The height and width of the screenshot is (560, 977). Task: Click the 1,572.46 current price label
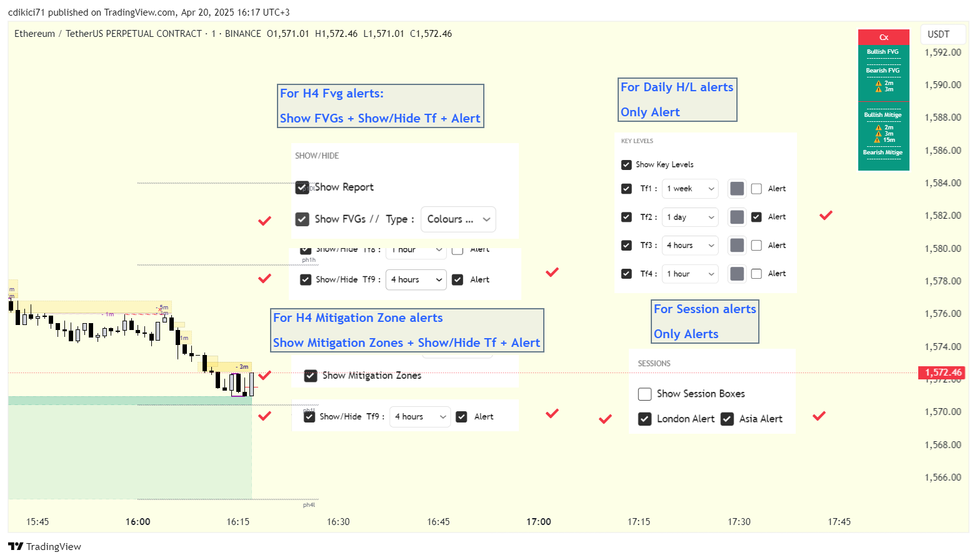click(943, 372)
